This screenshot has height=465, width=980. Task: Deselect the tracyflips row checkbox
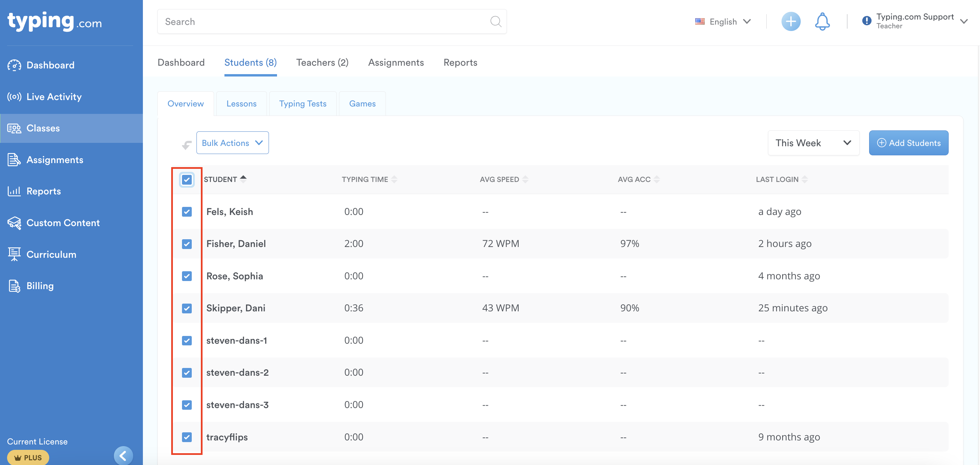(x=186, y=437)
